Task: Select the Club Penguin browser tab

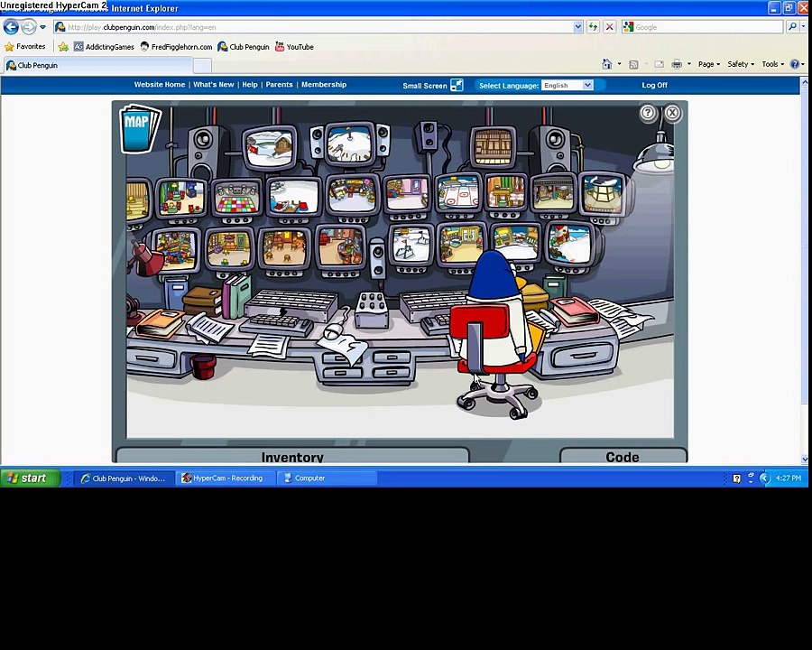Action: click(x=97, y=65)
